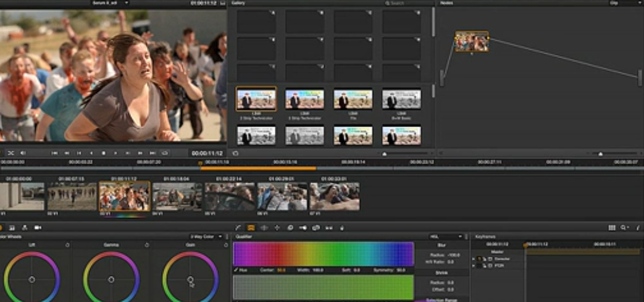Open the Power Window palette icon
Viewport: 644px width, 302px height.
264,228
